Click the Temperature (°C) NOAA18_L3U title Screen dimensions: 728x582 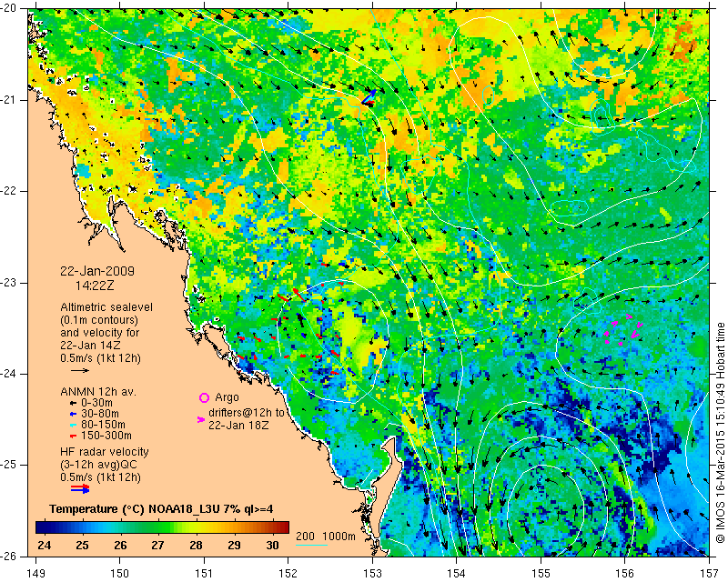[x=161, y=509]
